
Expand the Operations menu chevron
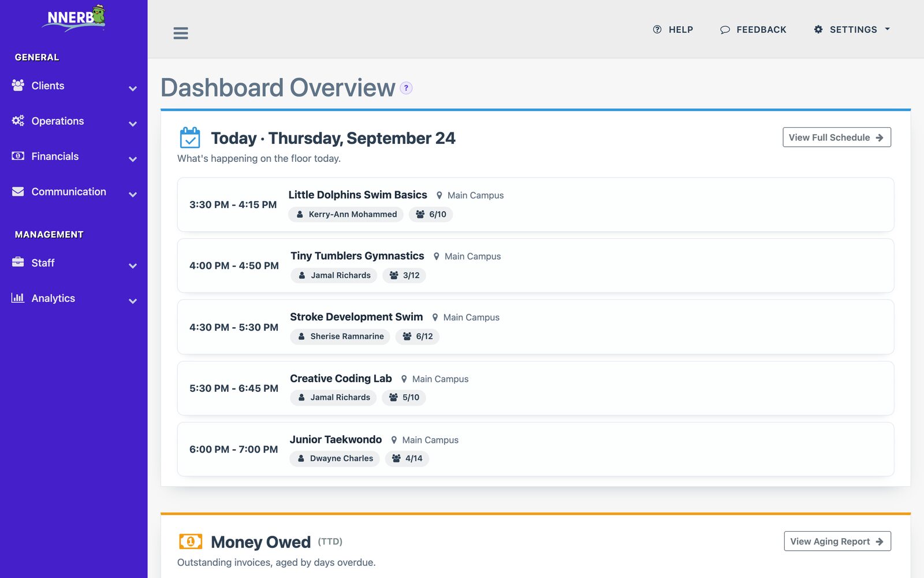pos(133,124)
